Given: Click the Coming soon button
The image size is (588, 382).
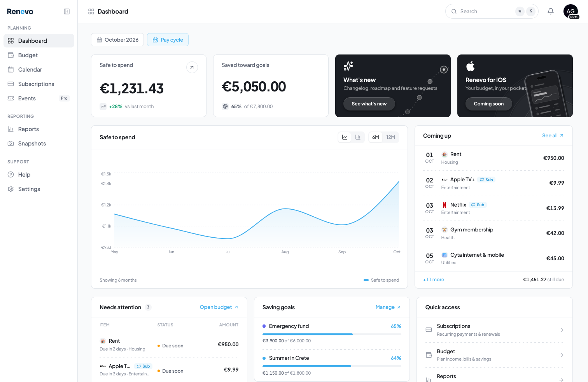Looking at the screenshot, I should pyautogui.click(x=488, y=104).
